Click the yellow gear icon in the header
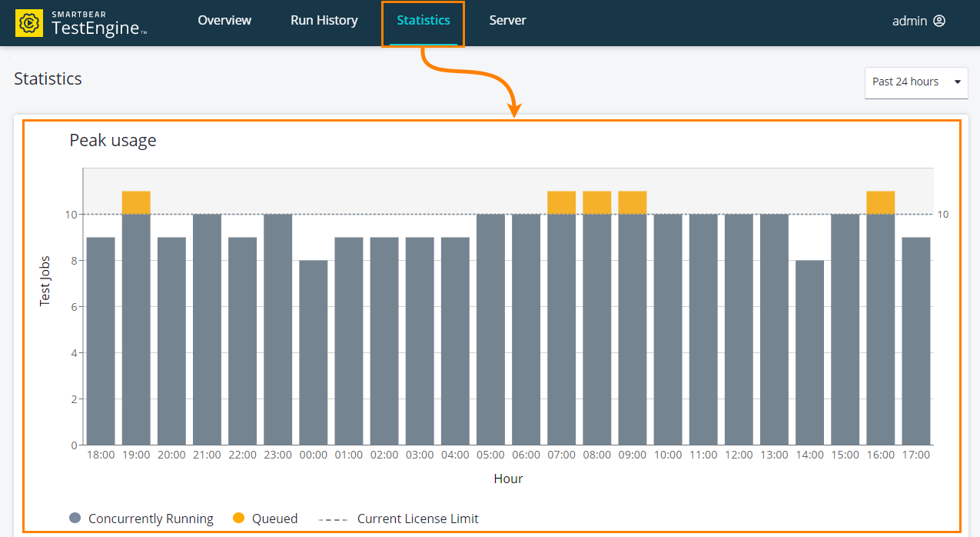This screenshot has height=537, width=980. pos(31,22)
